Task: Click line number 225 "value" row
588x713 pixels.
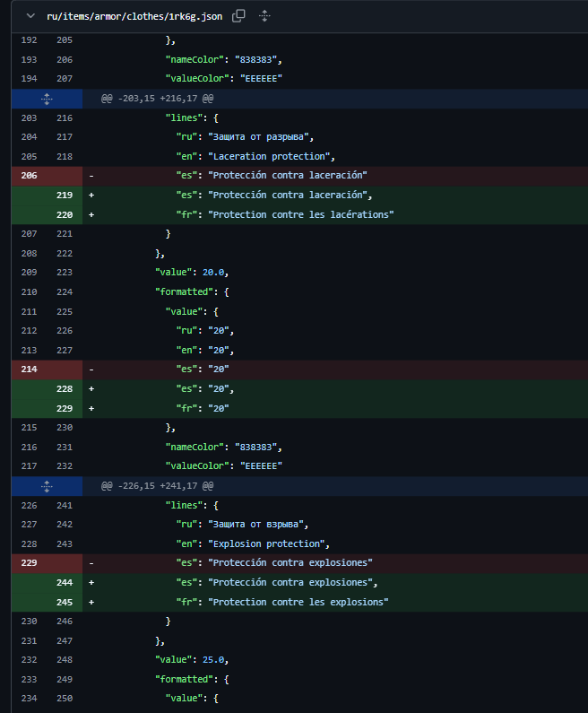Action: 65,312
